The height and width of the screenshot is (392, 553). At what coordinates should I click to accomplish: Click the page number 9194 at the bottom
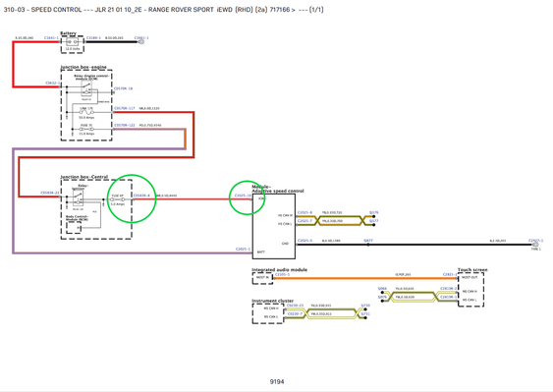(x=277, y=381)
